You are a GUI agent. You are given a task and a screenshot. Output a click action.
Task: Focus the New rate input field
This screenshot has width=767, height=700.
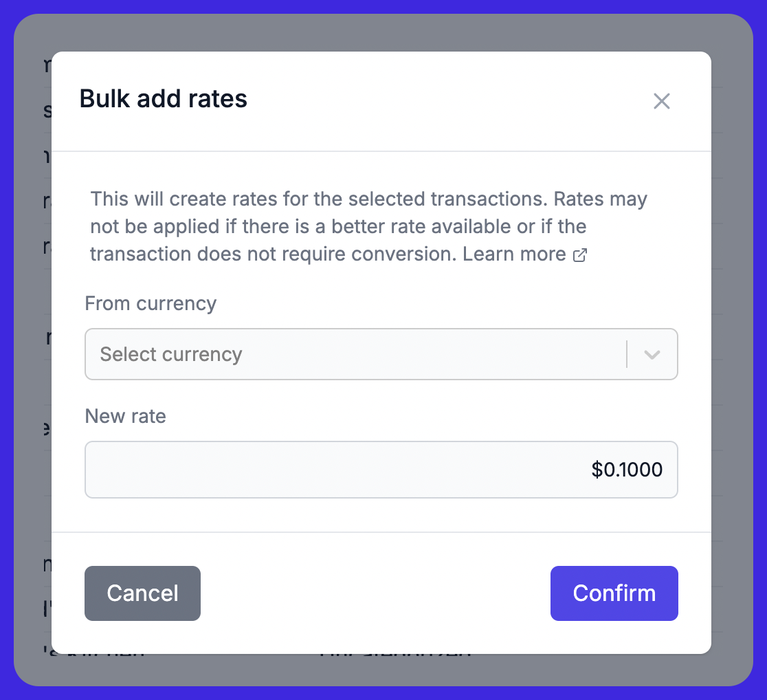pos(381,470)
